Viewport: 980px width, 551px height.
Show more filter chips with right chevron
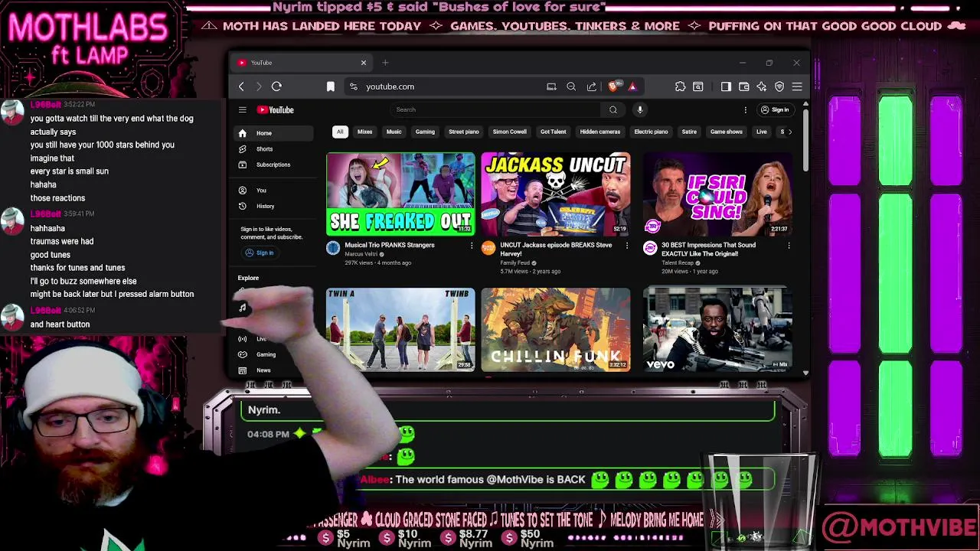pos(790,132)
